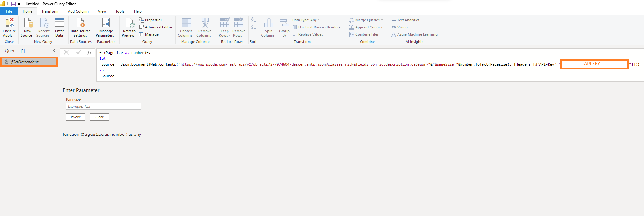644x216 pixels.
Task: Sort descending Z to A
Action: tap(253, 27)
